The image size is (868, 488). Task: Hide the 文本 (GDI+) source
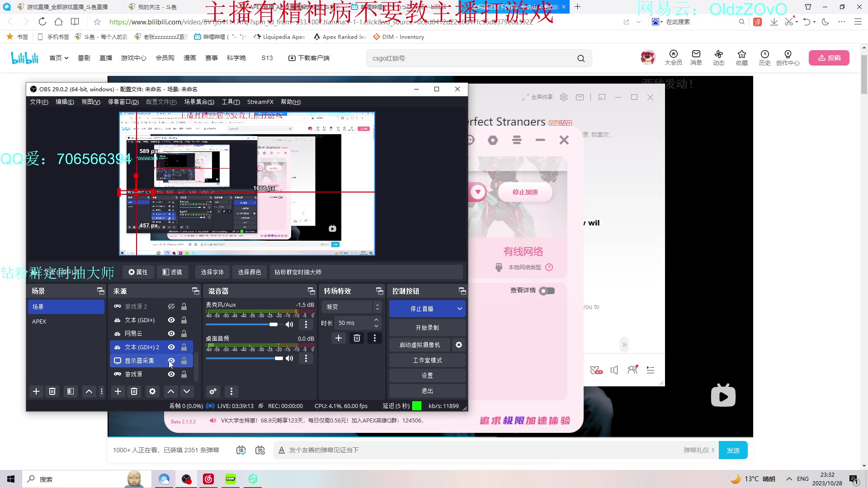pyautogui.click(x=171, y=320)
